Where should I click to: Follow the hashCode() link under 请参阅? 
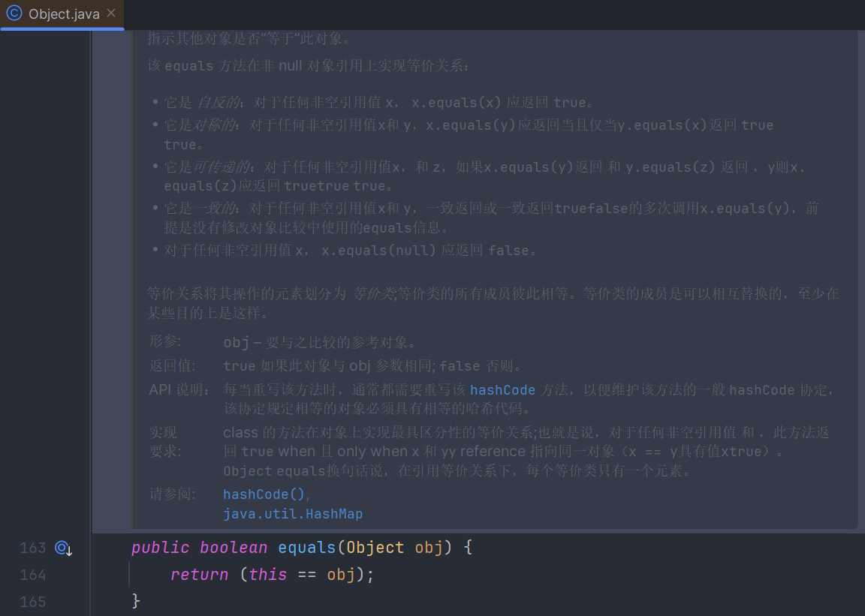click(265, 494)
